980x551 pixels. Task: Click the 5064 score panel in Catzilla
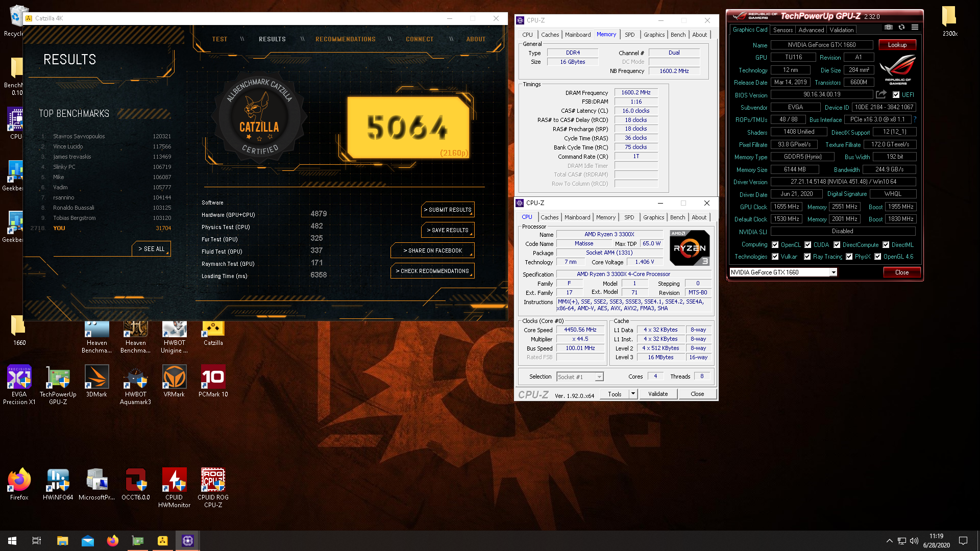pos(408,128)
